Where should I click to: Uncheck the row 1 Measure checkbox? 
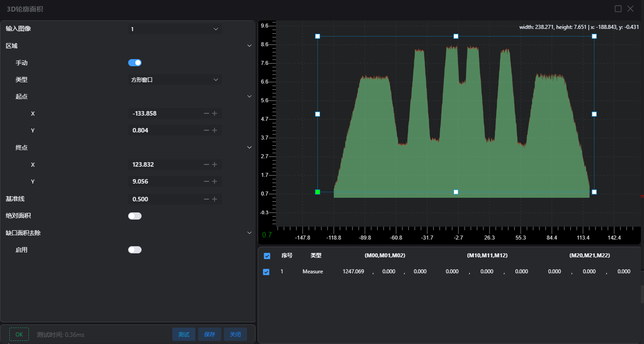(x=266, y=272)
